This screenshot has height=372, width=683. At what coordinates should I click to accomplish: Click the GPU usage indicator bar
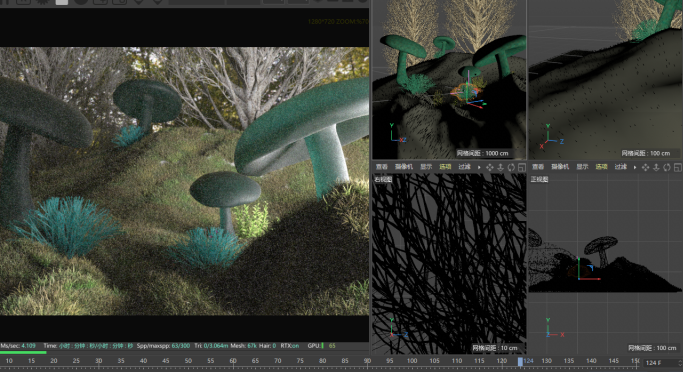(322, 346)
